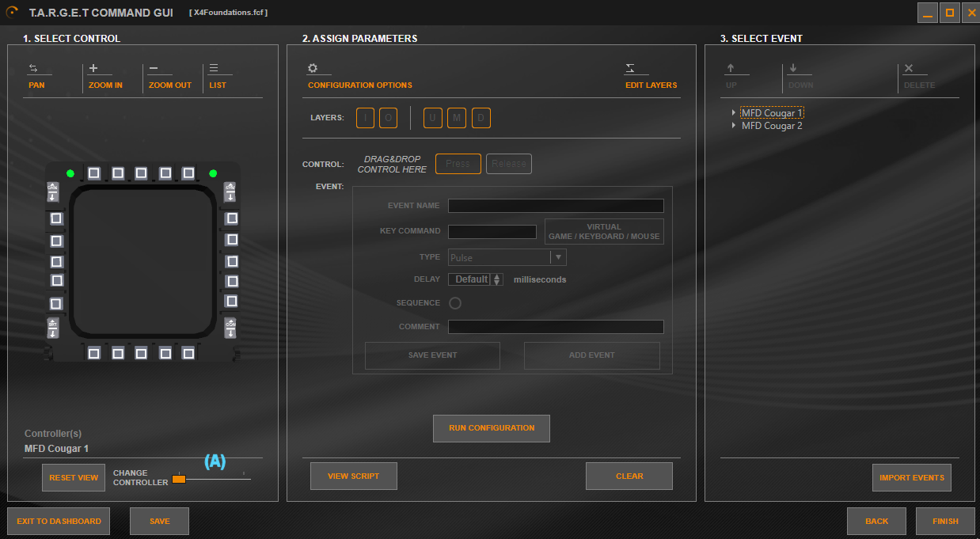Click the Zoom Out tool
Image resolution: width=980 pixels, height=539 pixels.
pos(170,76)
